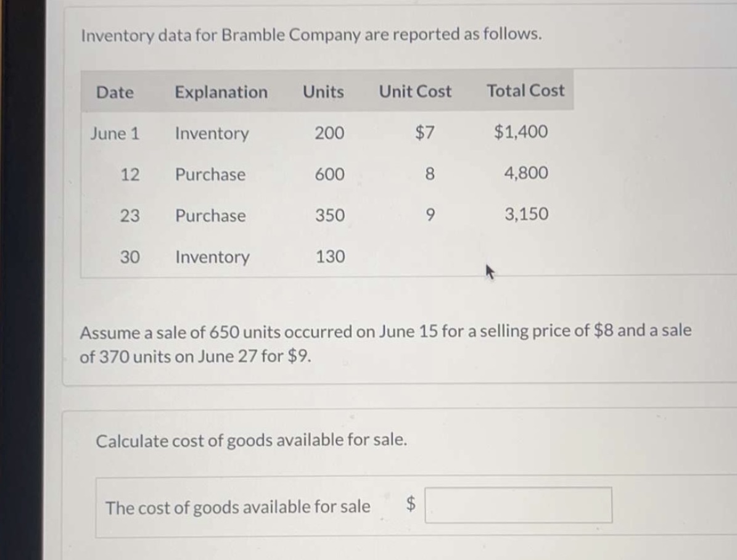Click the cost of goods available input field
The height and width of the screenshot is (560, 737).
click(518, 505)
